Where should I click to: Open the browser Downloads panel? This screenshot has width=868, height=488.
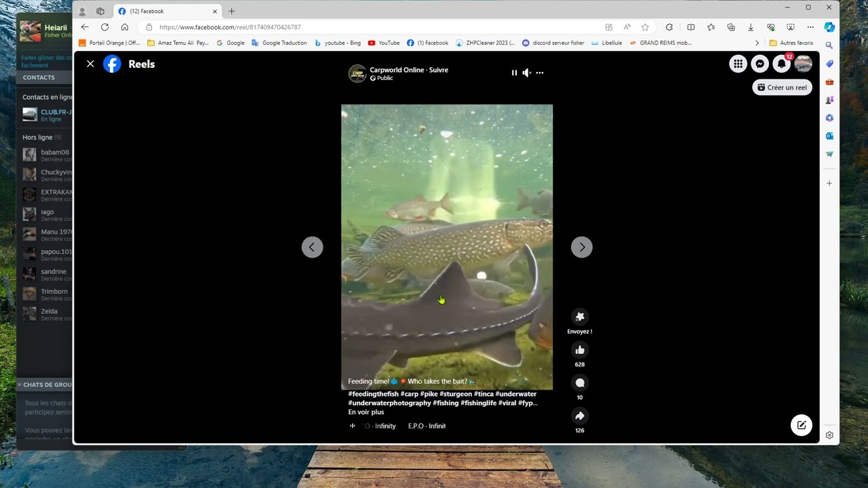751,27
